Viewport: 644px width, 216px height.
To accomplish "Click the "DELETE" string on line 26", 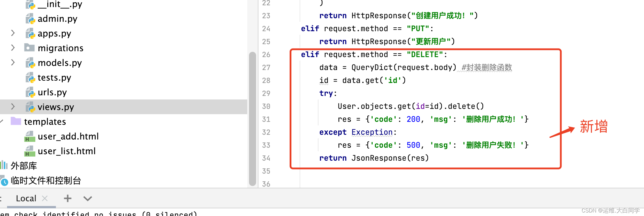I will 425,54.
